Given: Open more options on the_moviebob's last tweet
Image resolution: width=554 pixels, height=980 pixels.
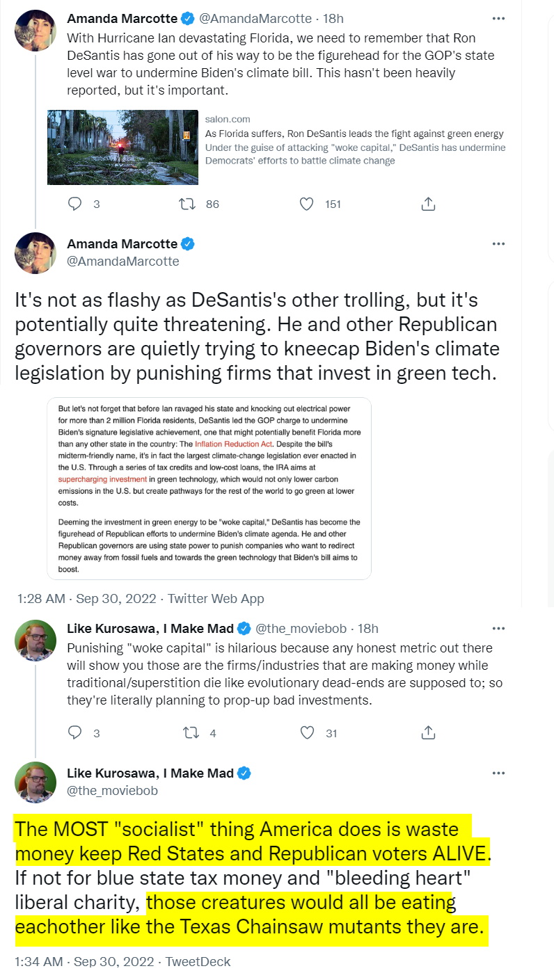Looking at the screenshot, I should pyautogui.click(x=498, y=773).
